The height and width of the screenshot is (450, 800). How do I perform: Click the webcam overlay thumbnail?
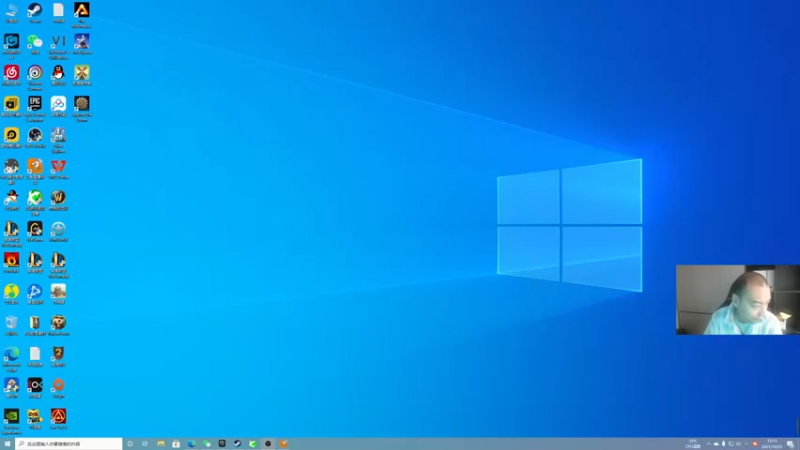coord(738,300)
